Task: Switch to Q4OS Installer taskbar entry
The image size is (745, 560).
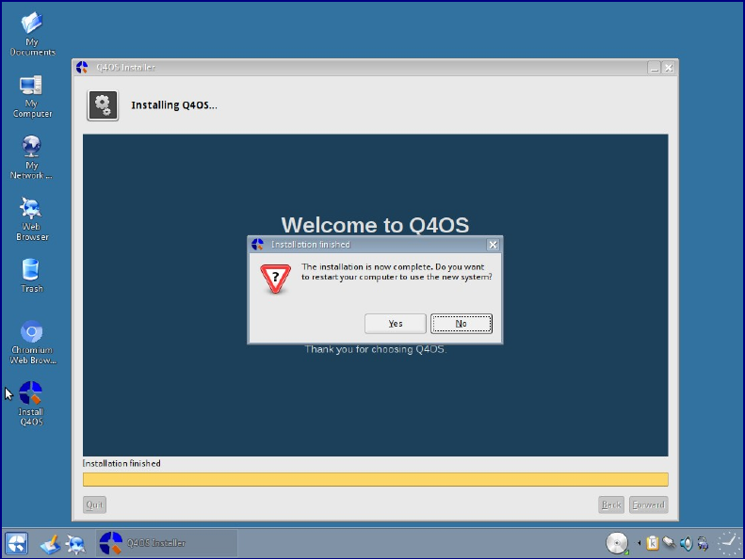Action: (x=167, y=543)
